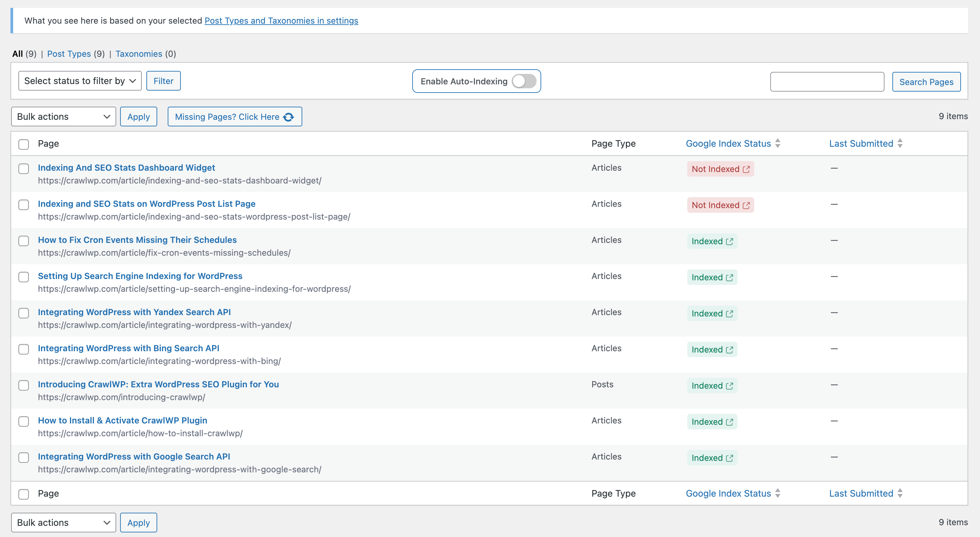Click top 9 items count
Image resolution: width=980 pixels, height=537 pixels.
tap(953, 117)
